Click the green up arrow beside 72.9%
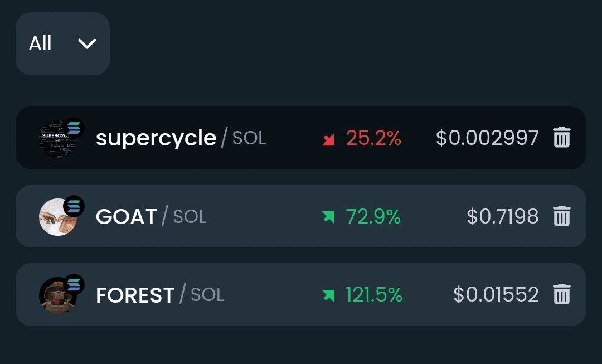The image size is (602, 364). [328, 217]
